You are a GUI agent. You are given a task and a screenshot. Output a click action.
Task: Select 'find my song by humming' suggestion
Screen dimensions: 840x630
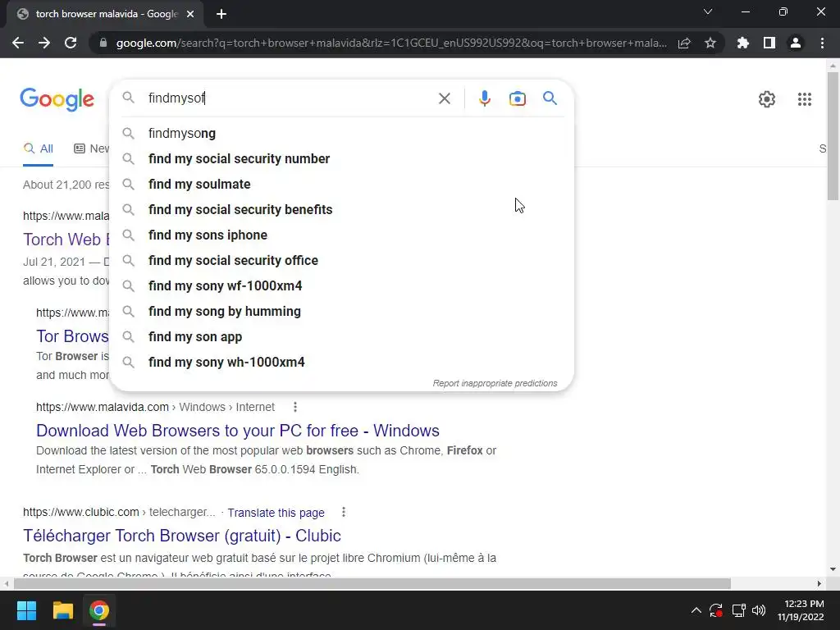click(342, 311)
